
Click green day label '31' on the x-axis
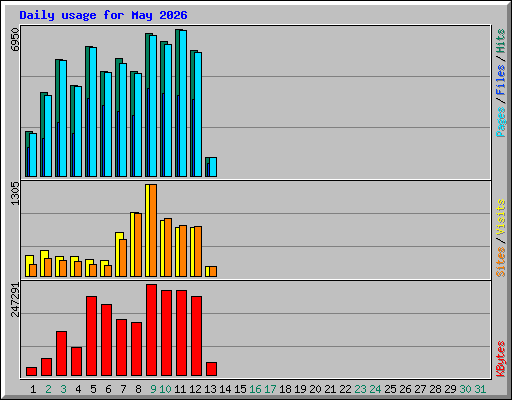pos(480,389)
